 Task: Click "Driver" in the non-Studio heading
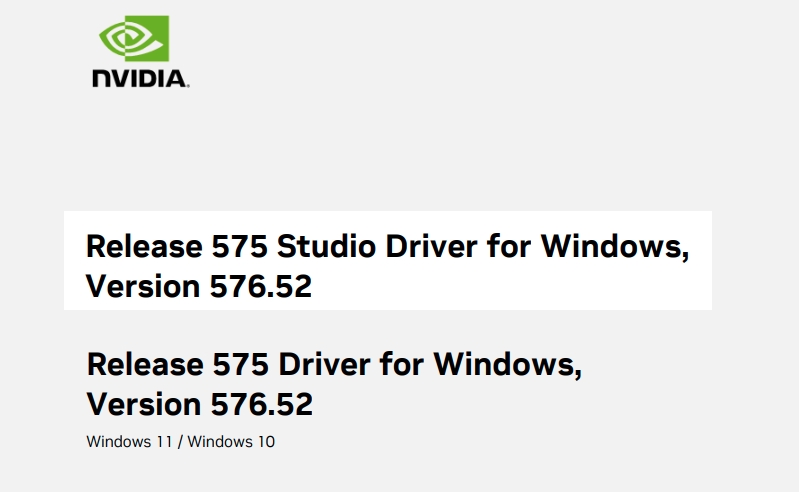point(325,365)
